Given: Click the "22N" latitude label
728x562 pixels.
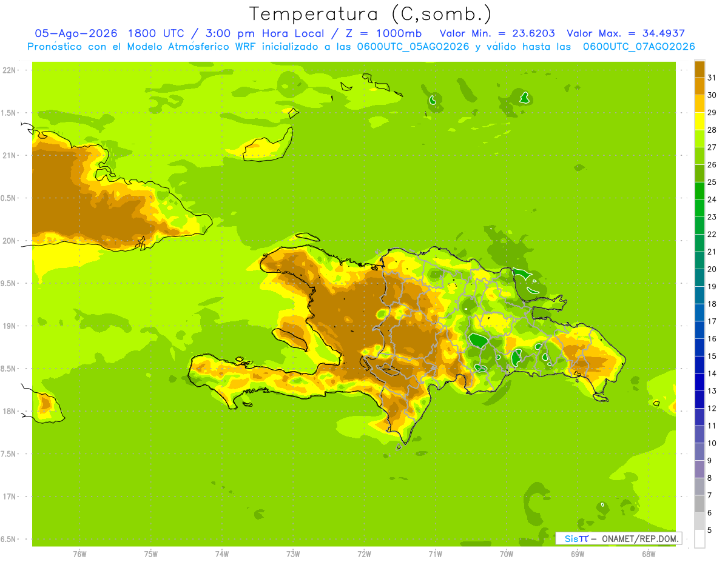Looking at the screenshot, I should pyautogui.click(x=9, y=70).
